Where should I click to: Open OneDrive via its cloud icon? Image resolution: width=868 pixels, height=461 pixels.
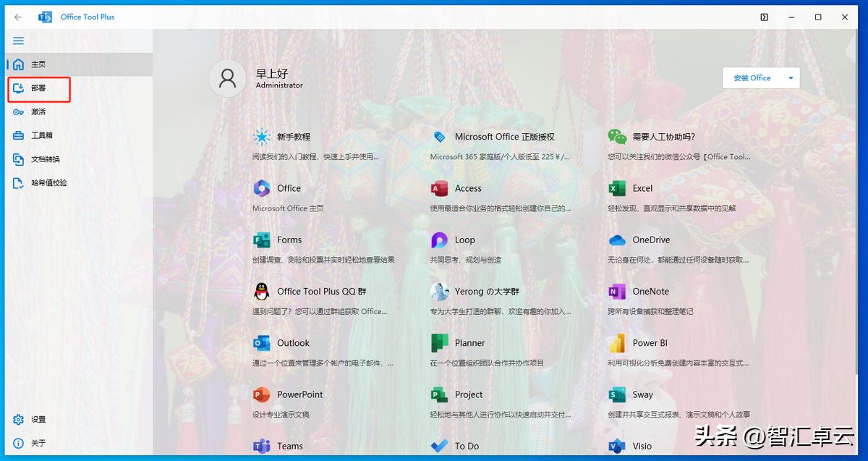point(619,239)
